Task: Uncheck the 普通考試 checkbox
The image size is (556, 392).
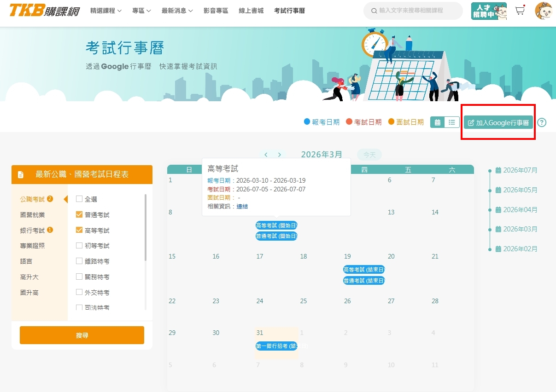Action: pyautogui.click(x=79, y=214)
